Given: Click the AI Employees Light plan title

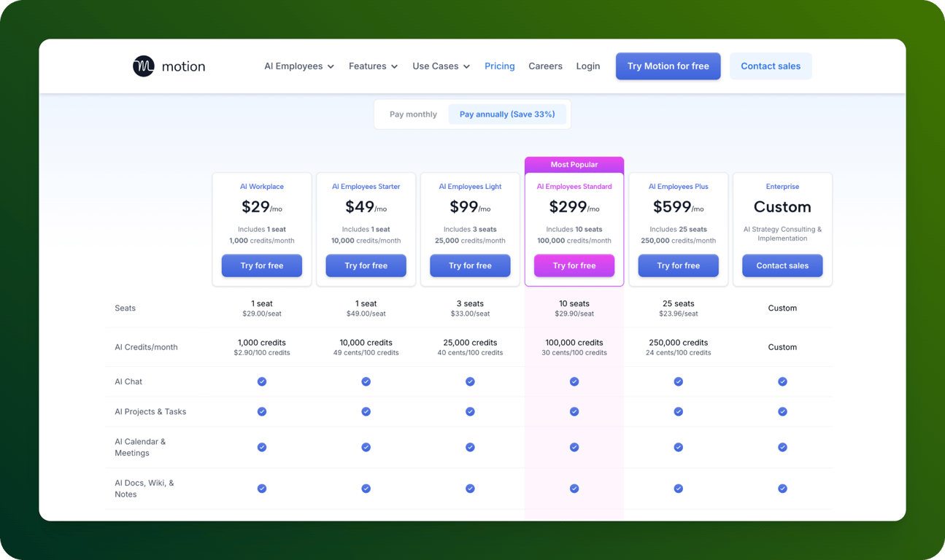Looking at the screenshot, I should 470,187.
